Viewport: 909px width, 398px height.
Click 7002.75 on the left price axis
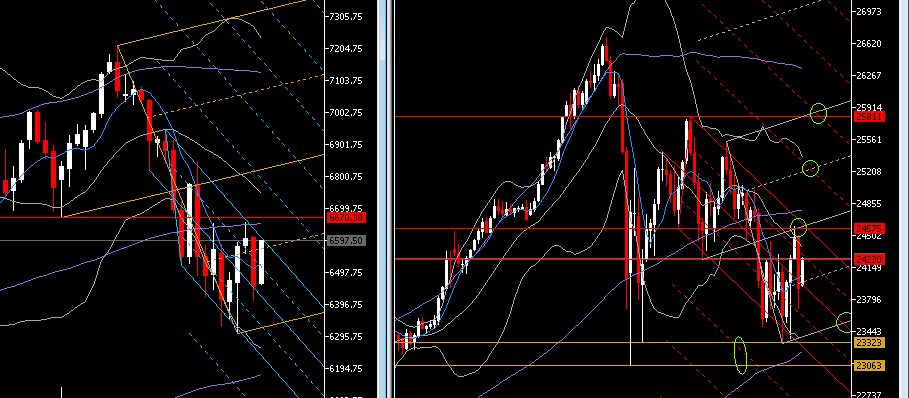[x=347, y=113]
